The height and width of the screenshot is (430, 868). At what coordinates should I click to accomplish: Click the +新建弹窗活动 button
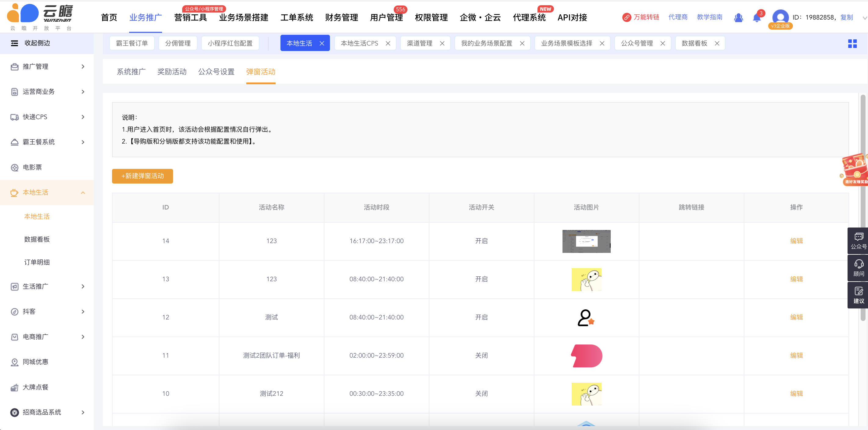pos(142,176)
